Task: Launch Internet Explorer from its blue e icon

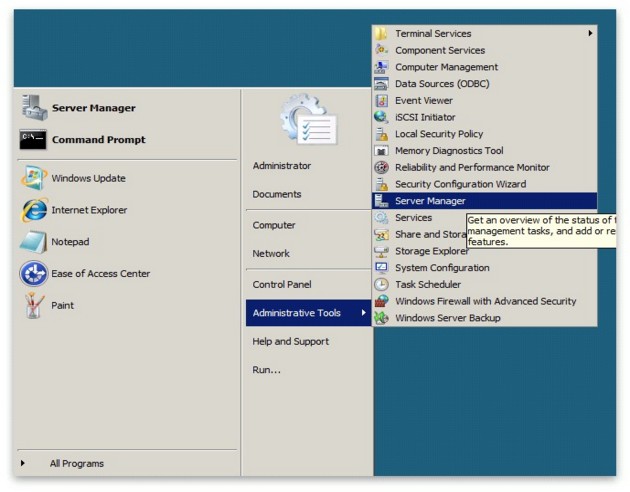Action: pyautogui.click(x=34, y=210)
